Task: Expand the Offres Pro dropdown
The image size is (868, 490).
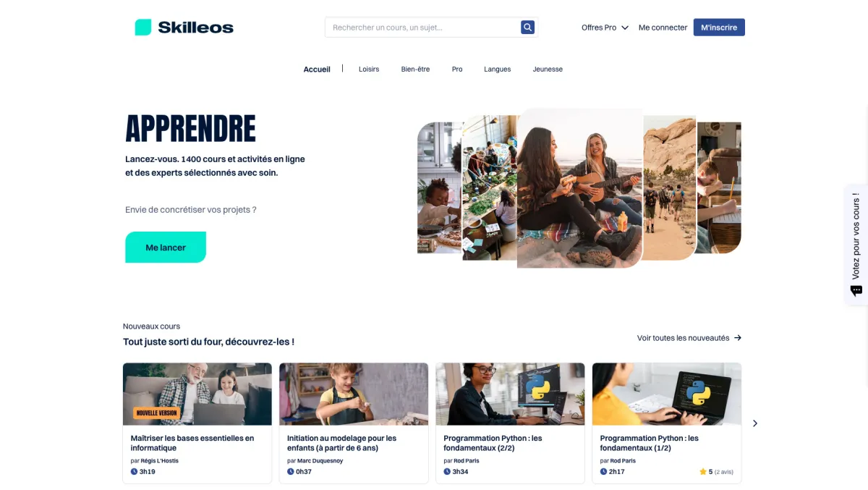Action: 605,28
